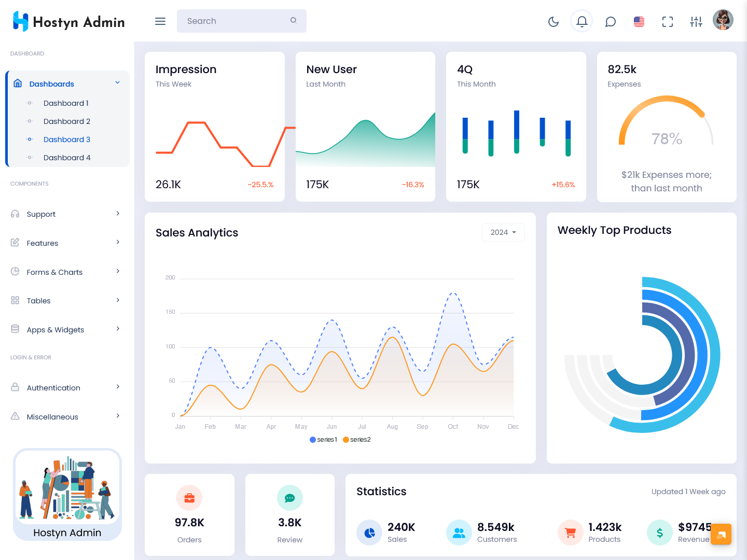747x560 pixels.
Task: Toggle the sidebar with the hamburger menu
Action: [x=160, y=21]
